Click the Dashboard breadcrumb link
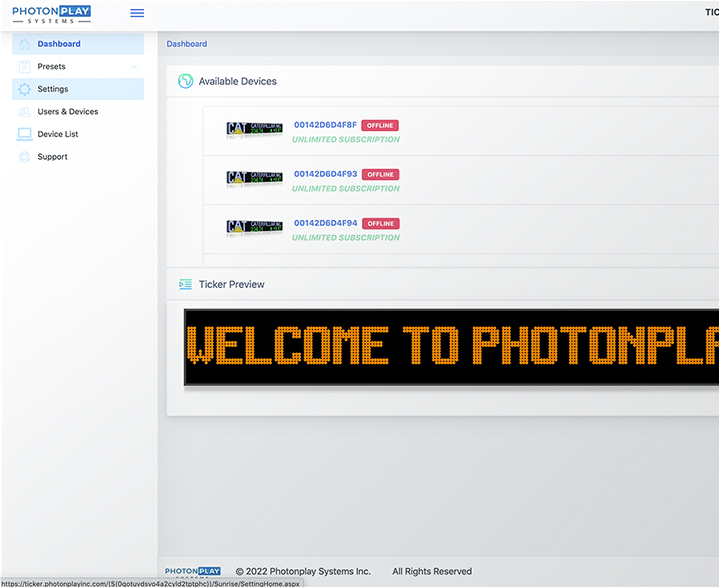 187,44
